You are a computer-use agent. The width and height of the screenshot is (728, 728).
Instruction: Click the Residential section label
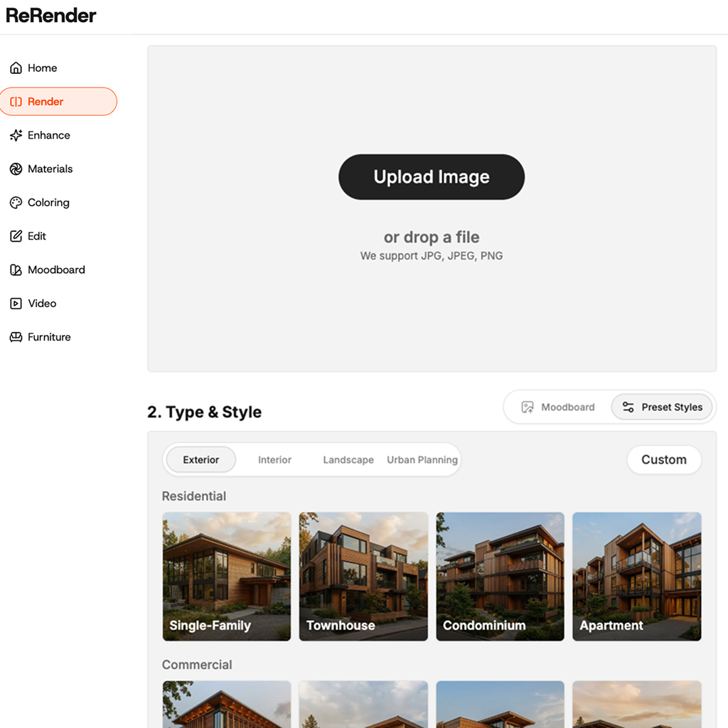(x=193, y=496)
